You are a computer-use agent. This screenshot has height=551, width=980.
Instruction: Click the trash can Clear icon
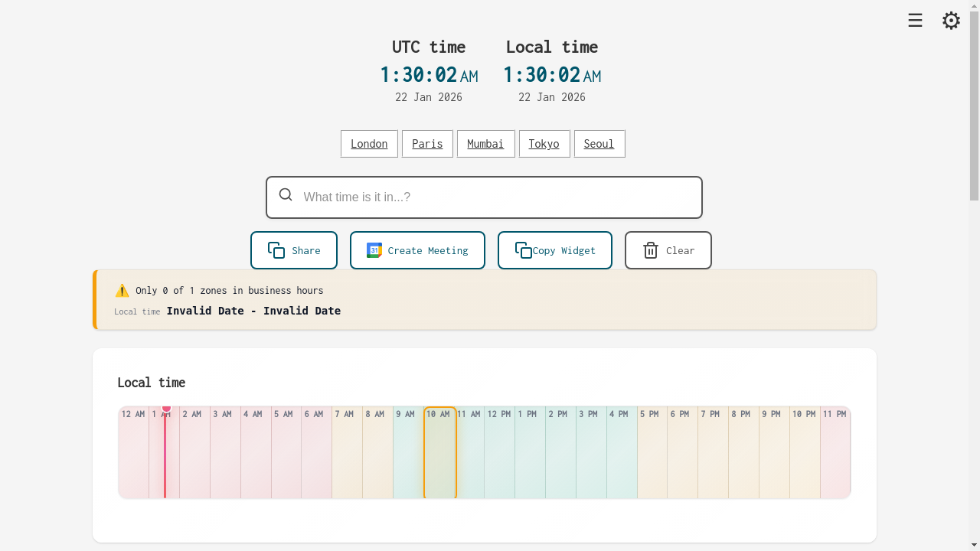point(651,250)
